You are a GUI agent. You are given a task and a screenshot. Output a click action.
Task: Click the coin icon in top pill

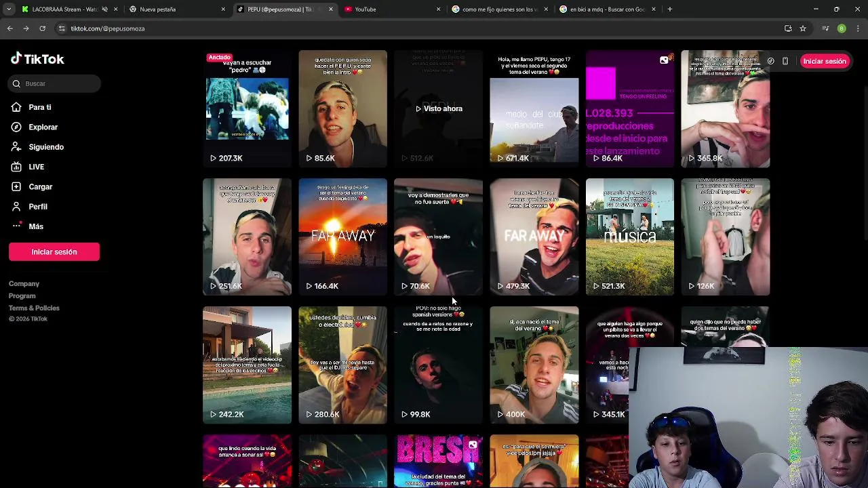pos(771,61)
